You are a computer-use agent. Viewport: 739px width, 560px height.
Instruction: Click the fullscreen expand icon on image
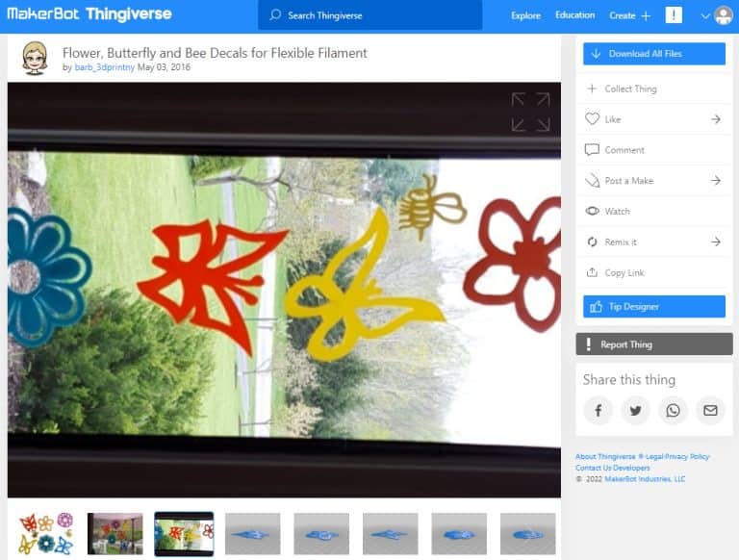(530, 112)
